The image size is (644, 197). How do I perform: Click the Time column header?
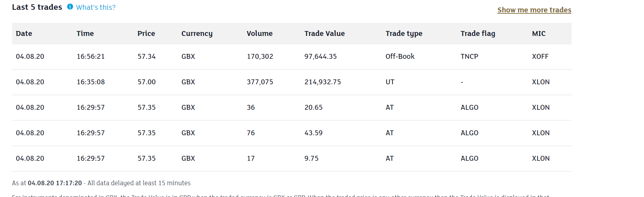85,34
